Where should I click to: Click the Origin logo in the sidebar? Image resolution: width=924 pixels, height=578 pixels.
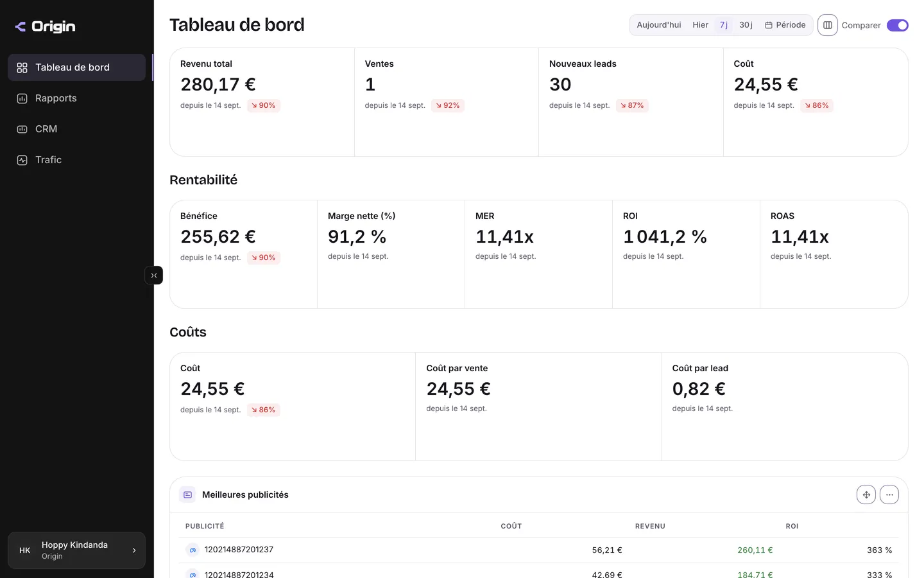pos(45,26)
